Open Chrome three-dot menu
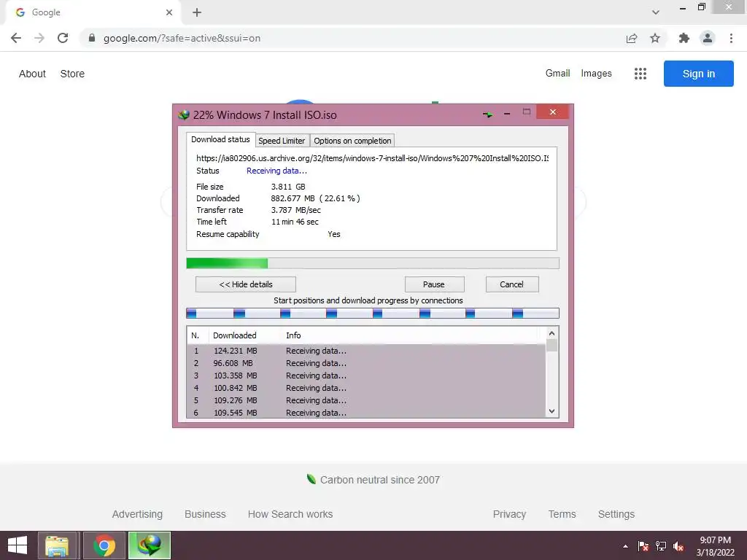747x560 pixels. click(x=731, y=38)
